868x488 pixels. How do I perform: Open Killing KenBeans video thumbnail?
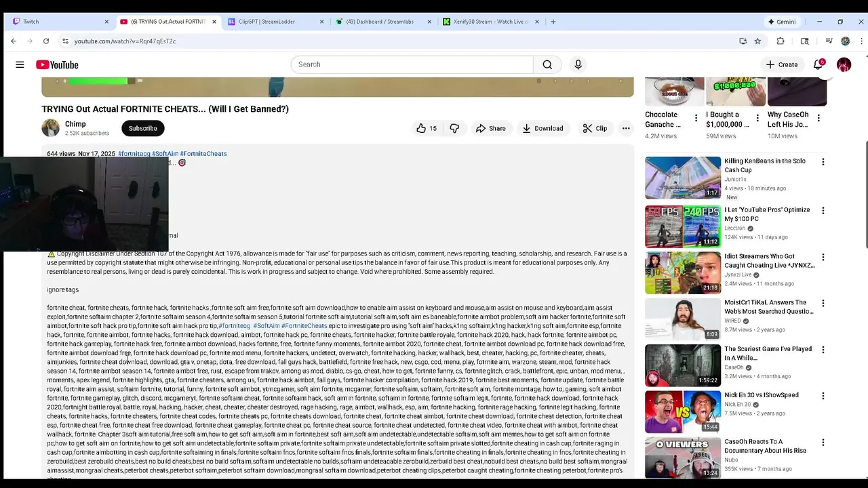683,178
